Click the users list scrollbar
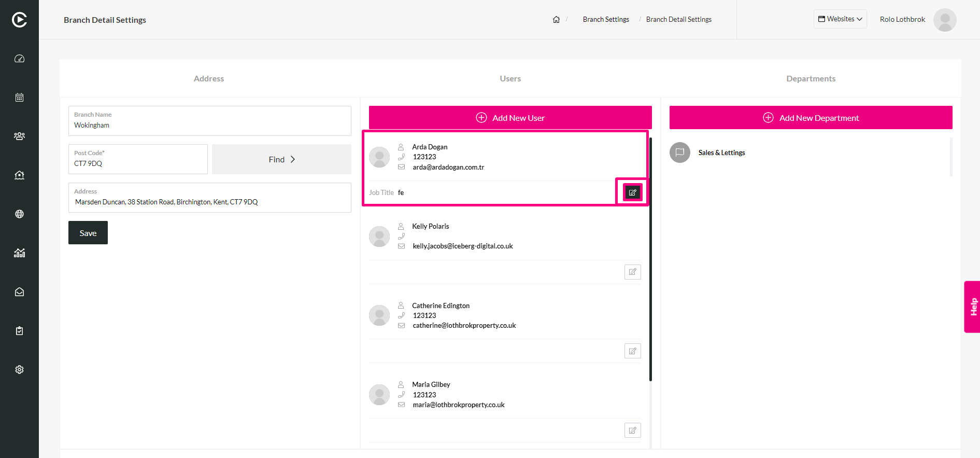Viewport: 980px width, 458px height. (650, 259)
